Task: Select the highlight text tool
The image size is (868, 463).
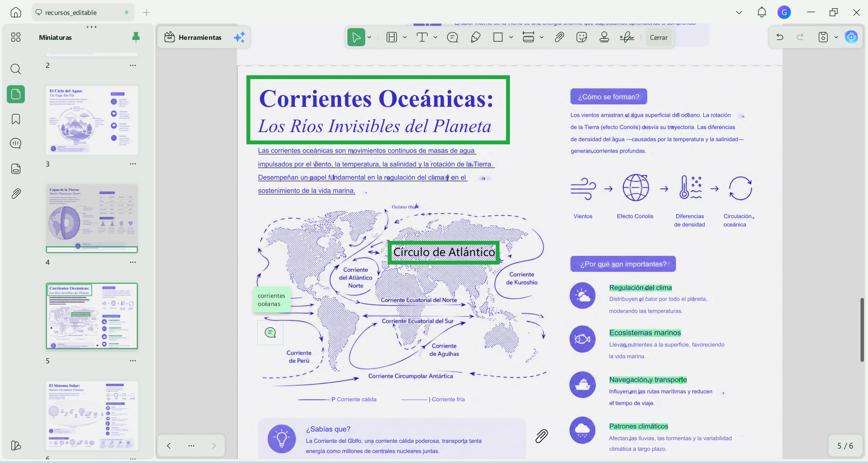Action: [x=392, y=37]
